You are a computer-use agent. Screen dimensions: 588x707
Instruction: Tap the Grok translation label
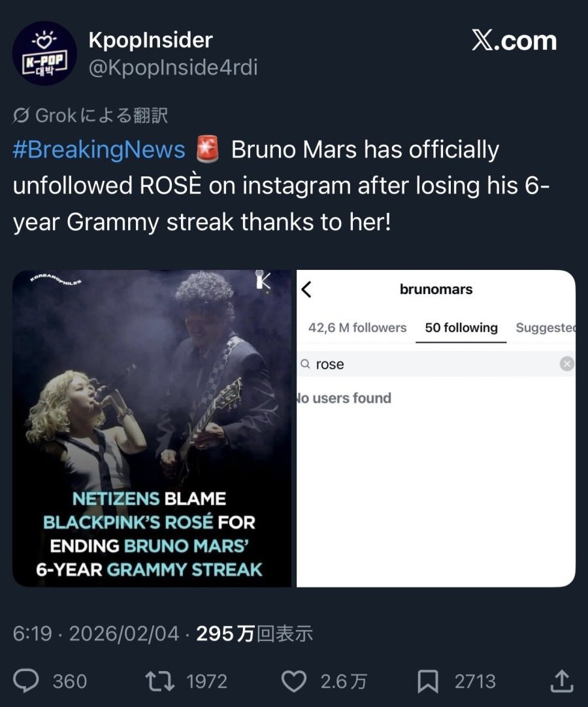tap(91, 116)
